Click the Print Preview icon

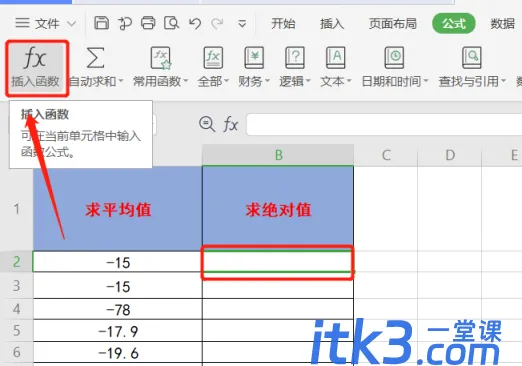pos(171,23)
